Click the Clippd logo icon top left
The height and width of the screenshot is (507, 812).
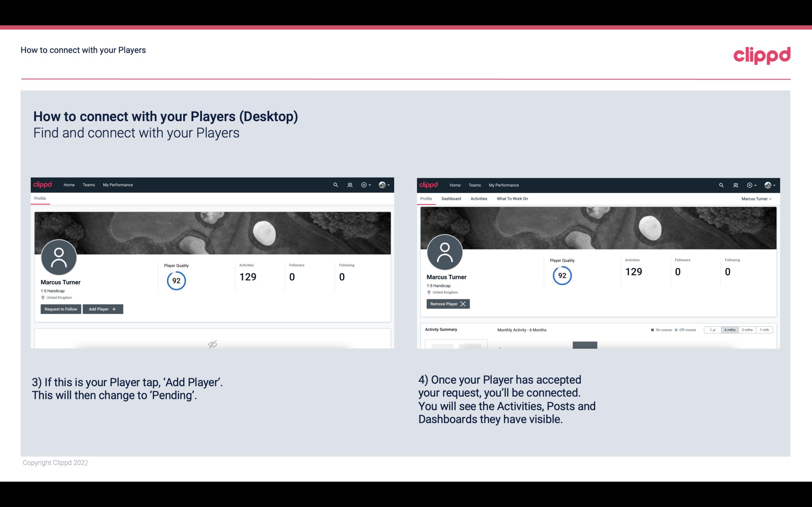click(43, 184)
